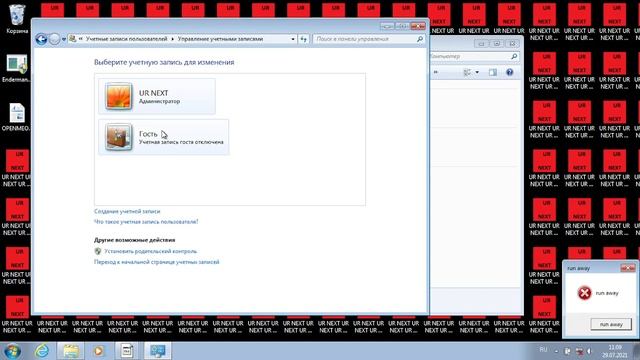Open Установить родительский контроль link
Image resolution: width=640 pixels, height=360 pixels.
(150, 251)
